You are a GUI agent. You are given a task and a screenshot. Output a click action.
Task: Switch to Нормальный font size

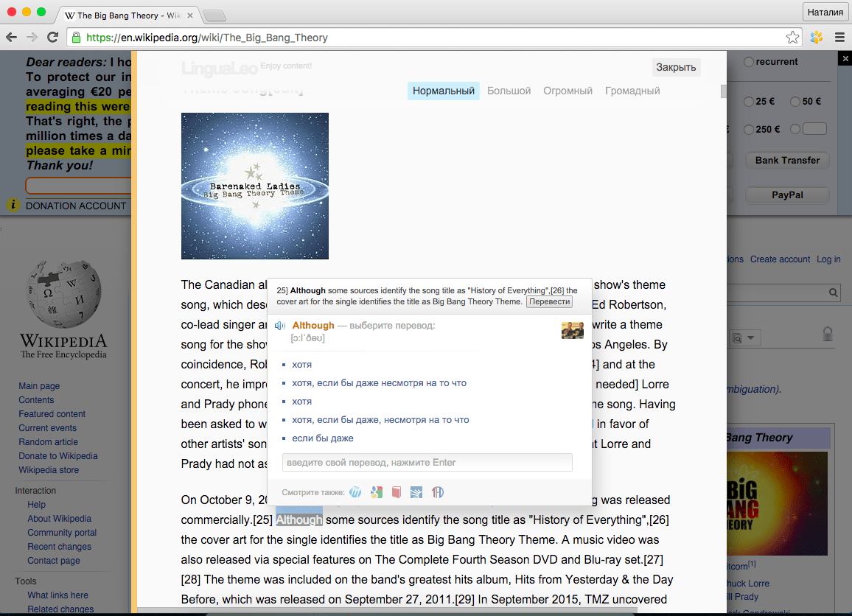(444, 91)
